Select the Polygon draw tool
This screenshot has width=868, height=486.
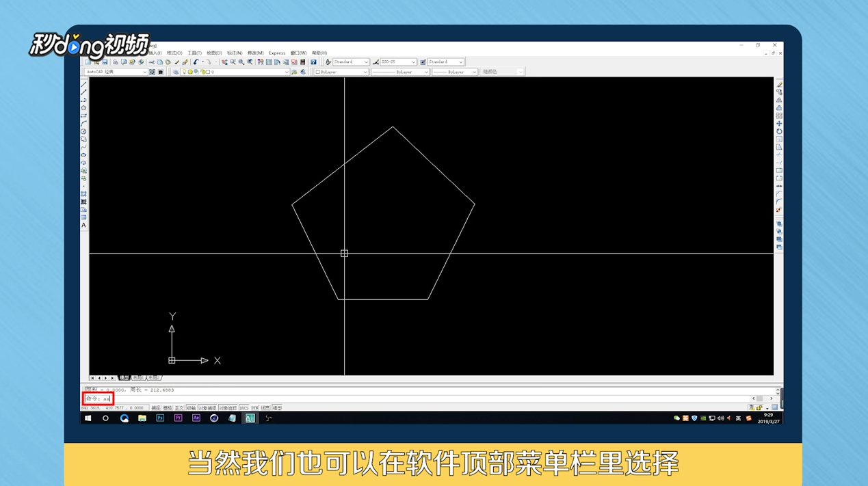83,107
